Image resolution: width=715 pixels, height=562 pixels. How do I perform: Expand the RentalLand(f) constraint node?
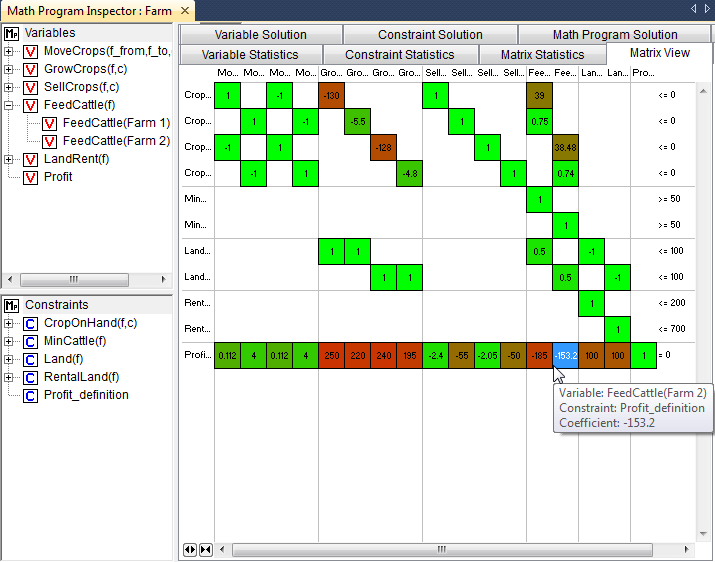(x=8, y=378)
